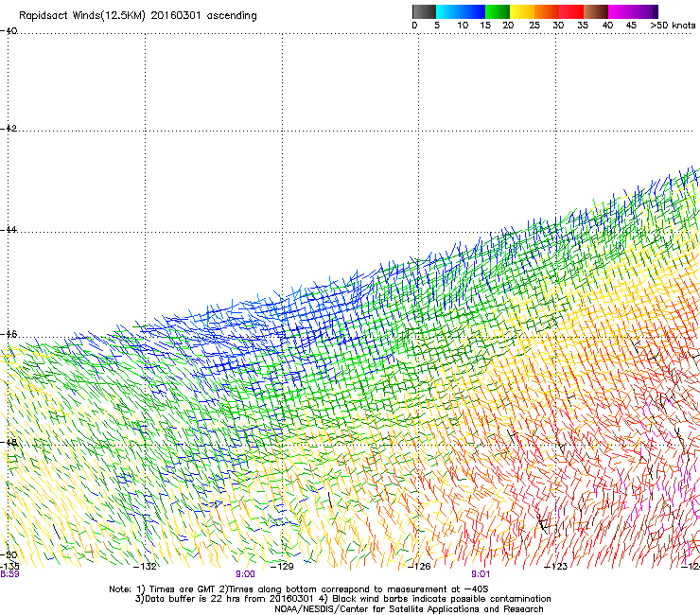Click the gray 0-5 knots color segment
Screen dimensions: 700x615
pos(424,11)
